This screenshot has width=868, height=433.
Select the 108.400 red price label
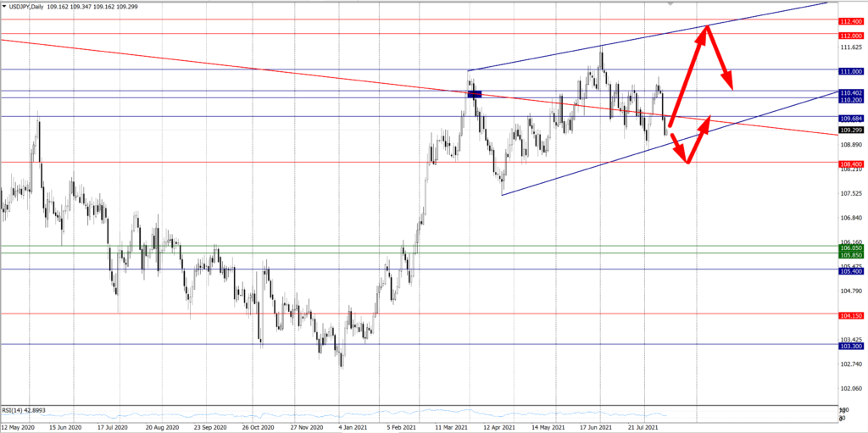[850, 163]
